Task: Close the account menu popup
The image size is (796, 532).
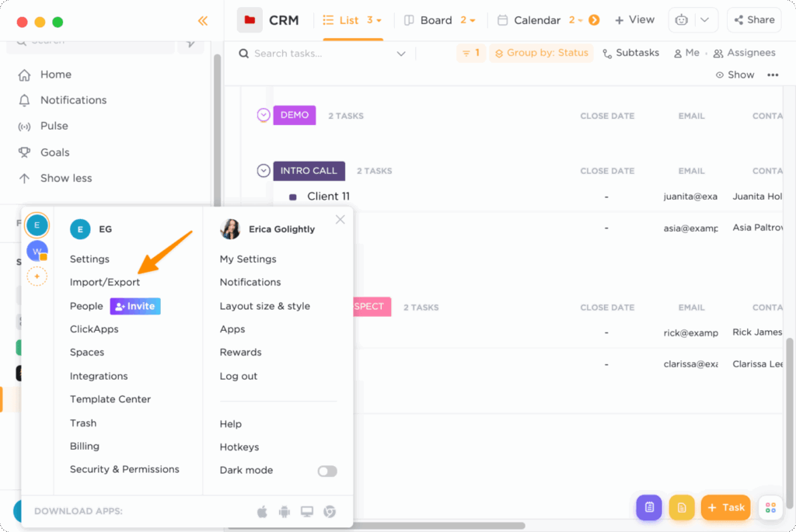Action: (x=340, y=220)
